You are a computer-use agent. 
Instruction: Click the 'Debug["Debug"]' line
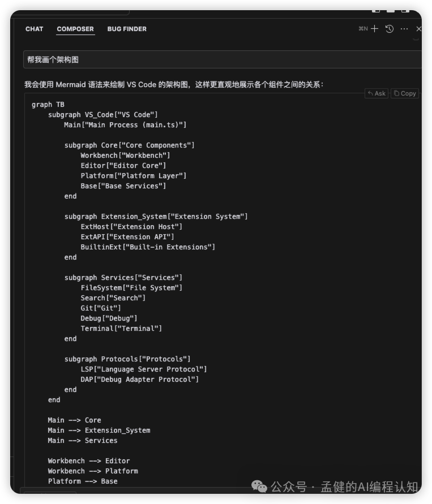tap(109, 318)
